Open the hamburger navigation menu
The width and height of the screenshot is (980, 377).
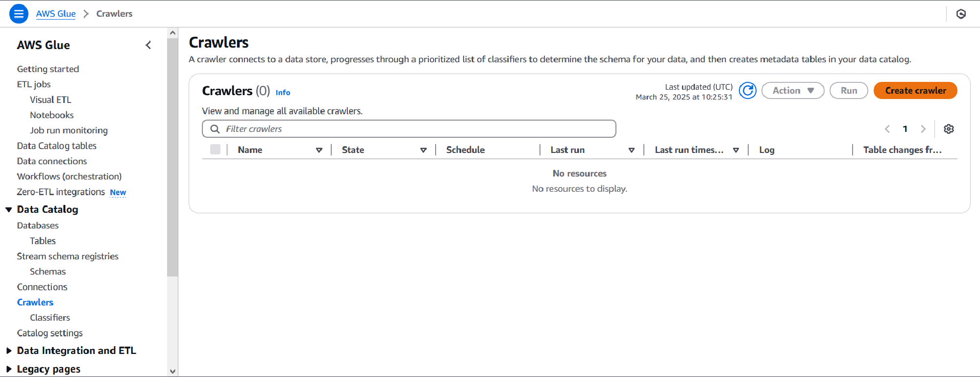point(19,14)
